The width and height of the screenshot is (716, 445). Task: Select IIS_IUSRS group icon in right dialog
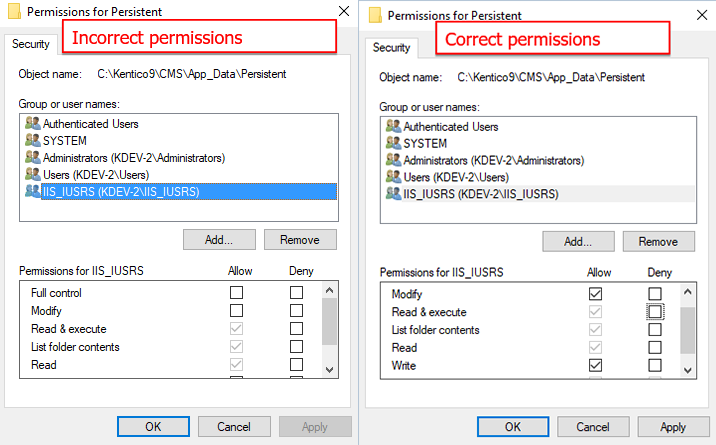pyautogui.click(x=393, y=194)
